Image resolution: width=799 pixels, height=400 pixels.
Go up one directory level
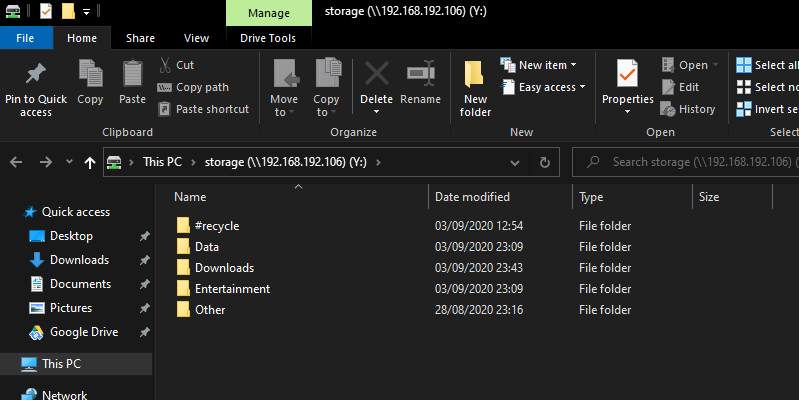pos(91,162)
